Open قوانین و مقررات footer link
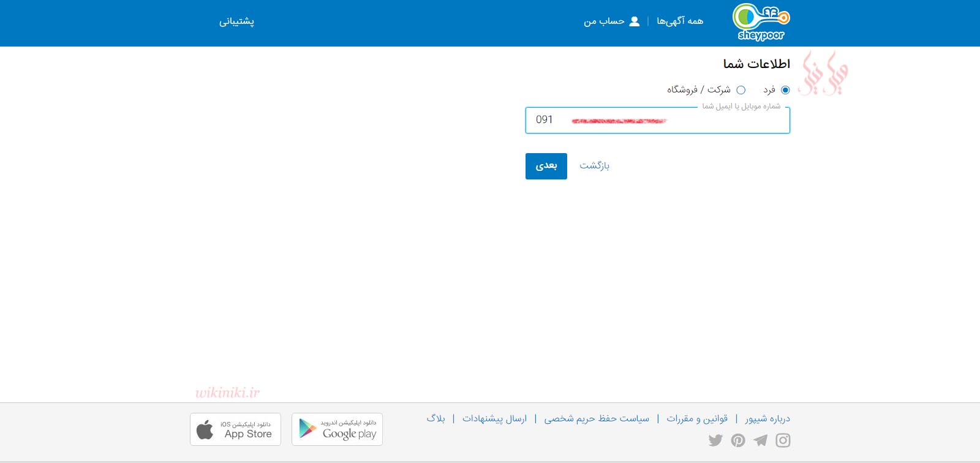980x463 pixels. click(x=697, y=419)
